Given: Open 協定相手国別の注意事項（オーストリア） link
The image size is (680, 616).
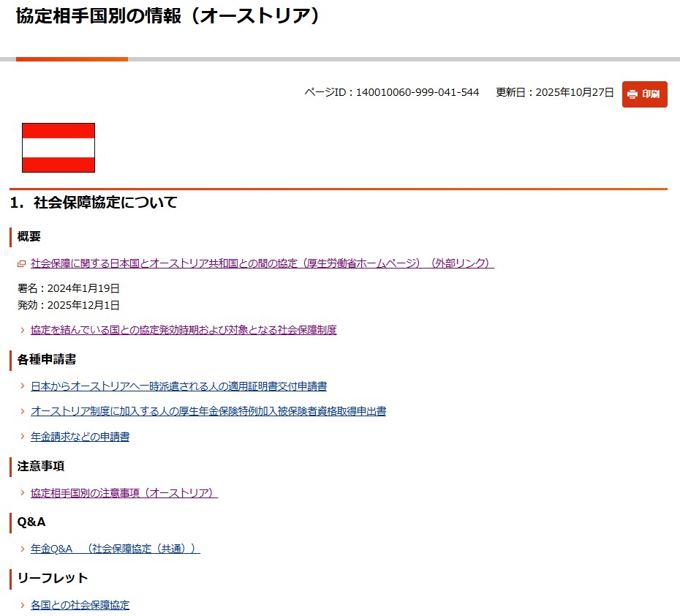Looking at the screenshot, I should [x=124, y=493].
